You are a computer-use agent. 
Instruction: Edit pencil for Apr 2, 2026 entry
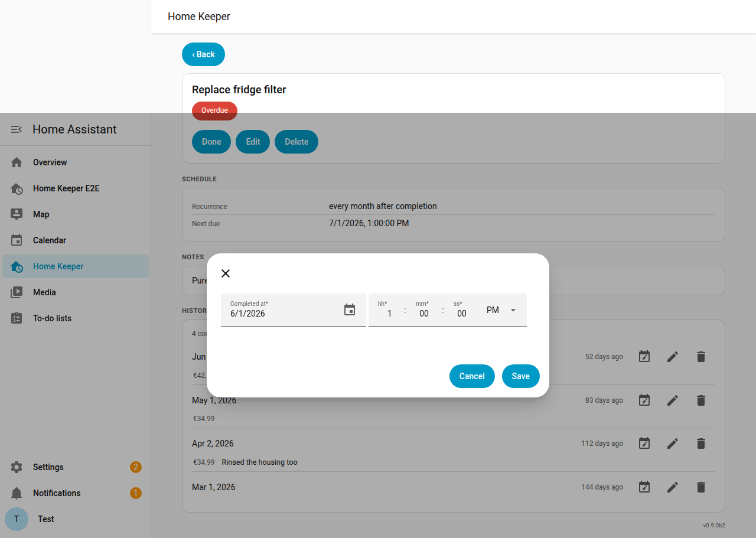(673, 444)
